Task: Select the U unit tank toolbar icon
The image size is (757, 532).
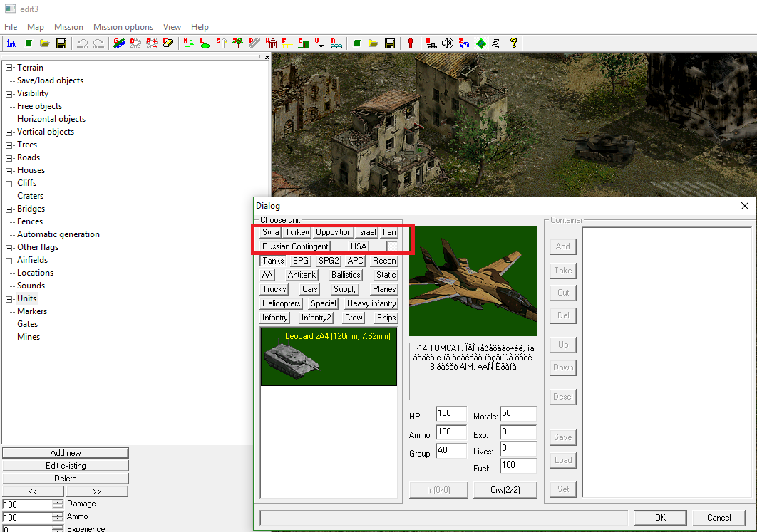Action: (431, 43)
